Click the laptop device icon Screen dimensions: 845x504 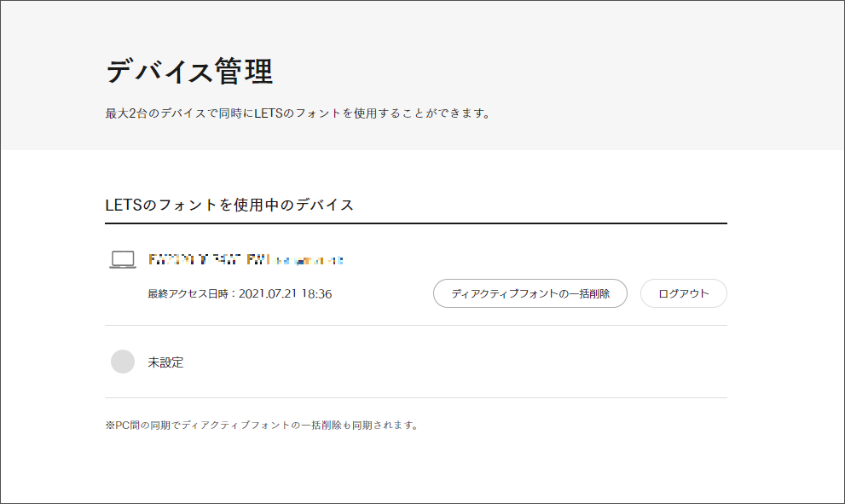tap(123, 259)
